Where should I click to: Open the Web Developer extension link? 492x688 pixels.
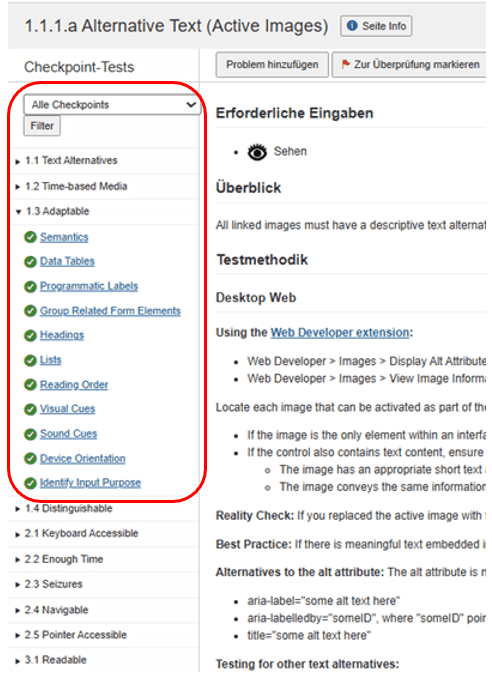tap(340, 333)
